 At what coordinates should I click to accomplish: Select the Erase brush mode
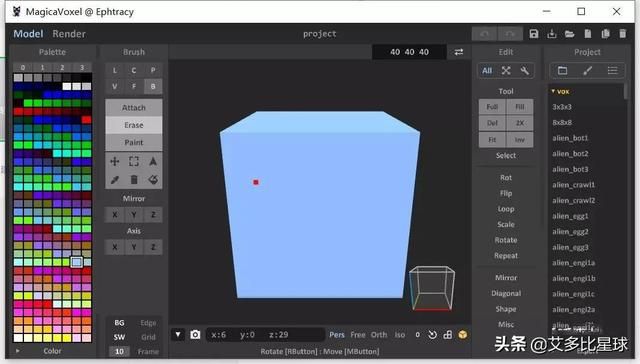click(134, 125)
